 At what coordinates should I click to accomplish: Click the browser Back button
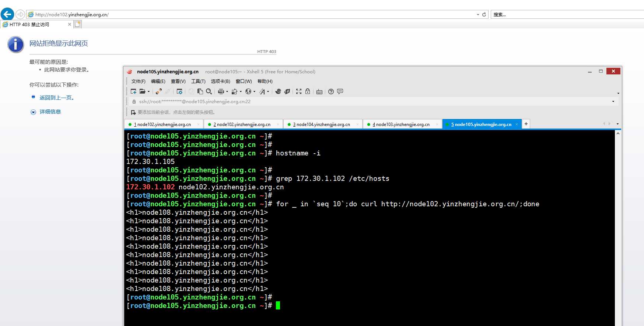coord(7,14)
